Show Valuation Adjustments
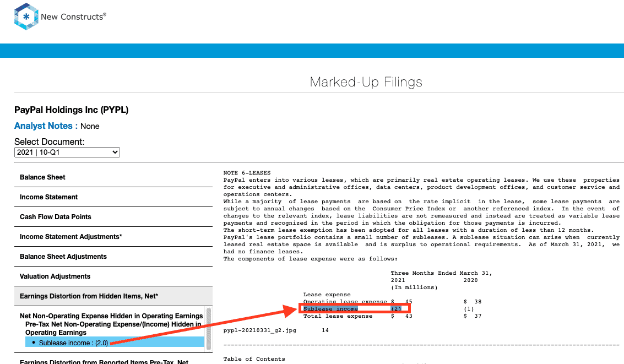Screen dimensions: 624x364 [x=113, y=276]
